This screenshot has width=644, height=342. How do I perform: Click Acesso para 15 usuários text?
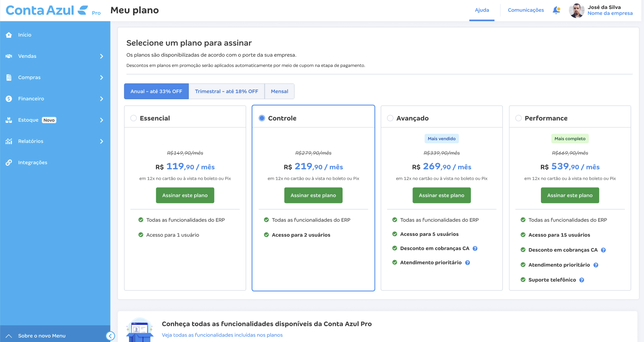(x=559, y=235)
